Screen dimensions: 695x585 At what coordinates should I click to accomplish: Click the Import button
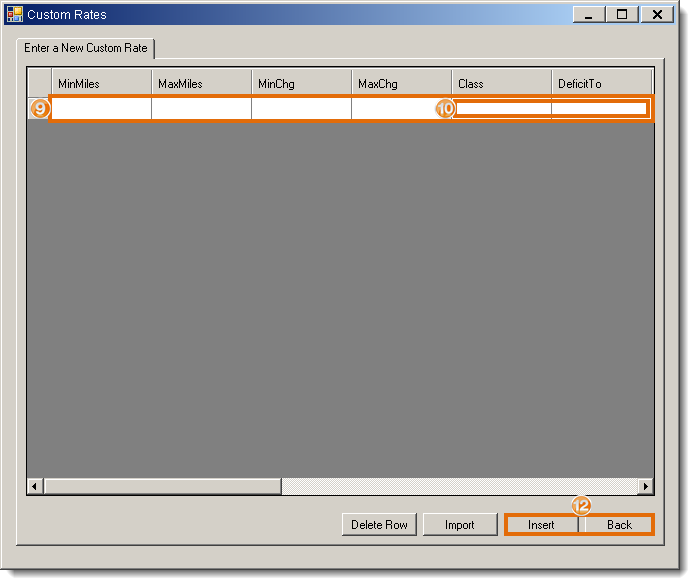point(460,525)
